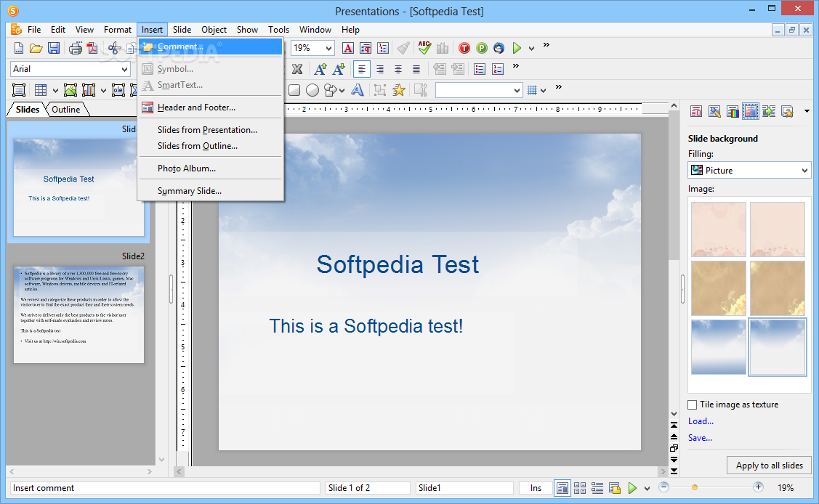Click zoom out minus button in status bar

(664, 487)
